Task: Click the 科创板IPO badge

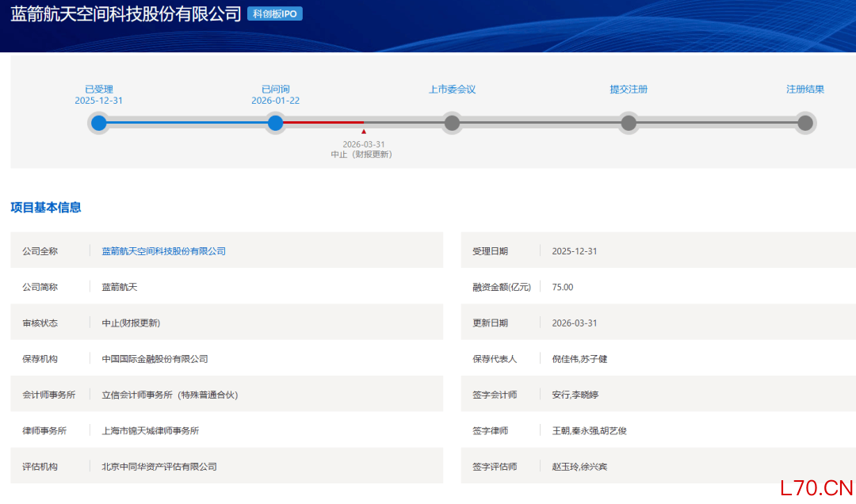Action: point(274,14)
